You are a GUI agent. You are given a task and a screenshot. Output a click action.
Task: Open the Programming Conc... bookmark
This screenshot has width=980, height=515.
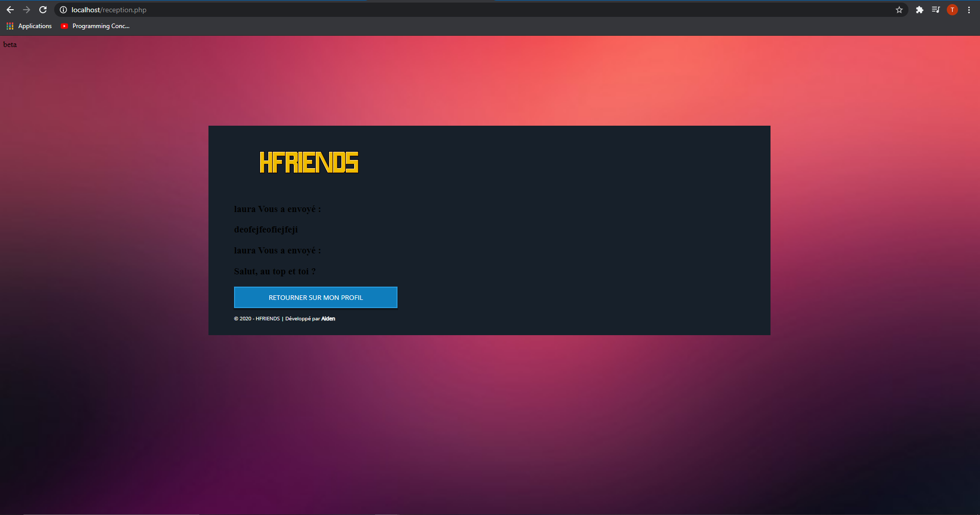pos(95,26)
